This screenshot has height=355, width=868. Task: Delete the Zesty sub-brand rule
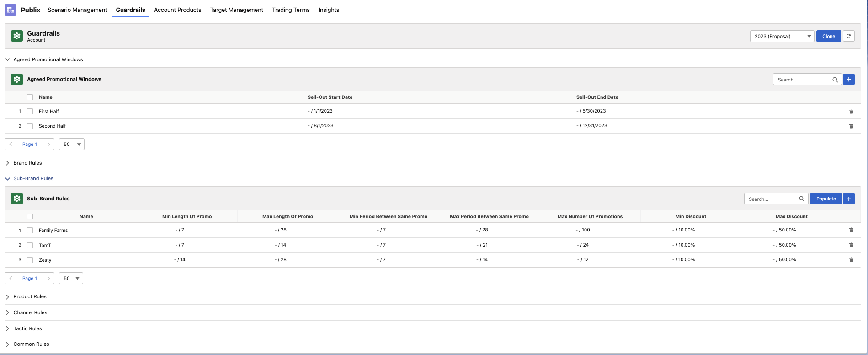coord(851,260)
